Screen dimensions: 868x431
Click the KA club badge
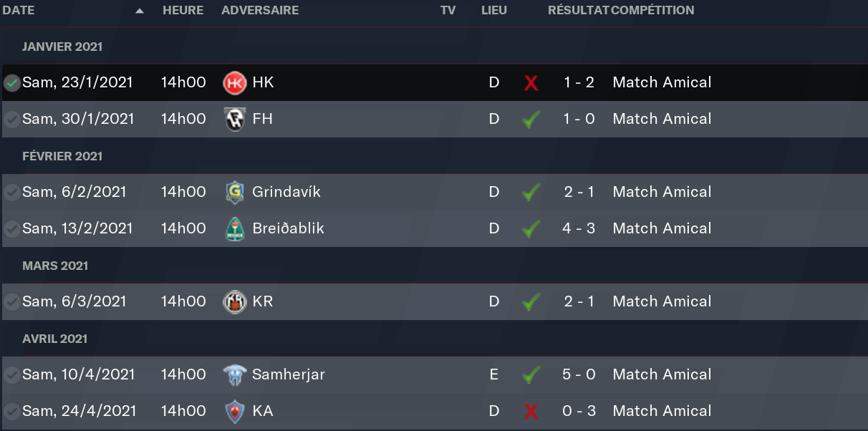235,412
